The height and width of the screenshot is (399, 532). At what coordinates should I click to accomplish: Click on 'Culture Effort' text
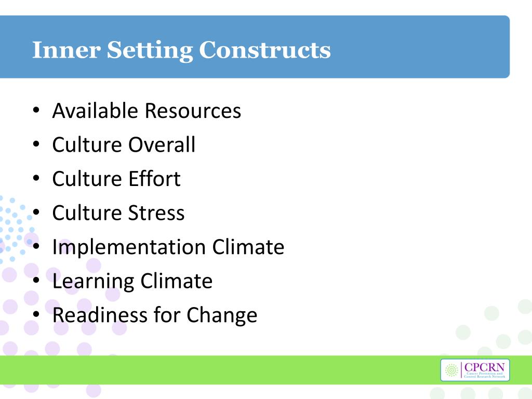[x=116, y=179]
